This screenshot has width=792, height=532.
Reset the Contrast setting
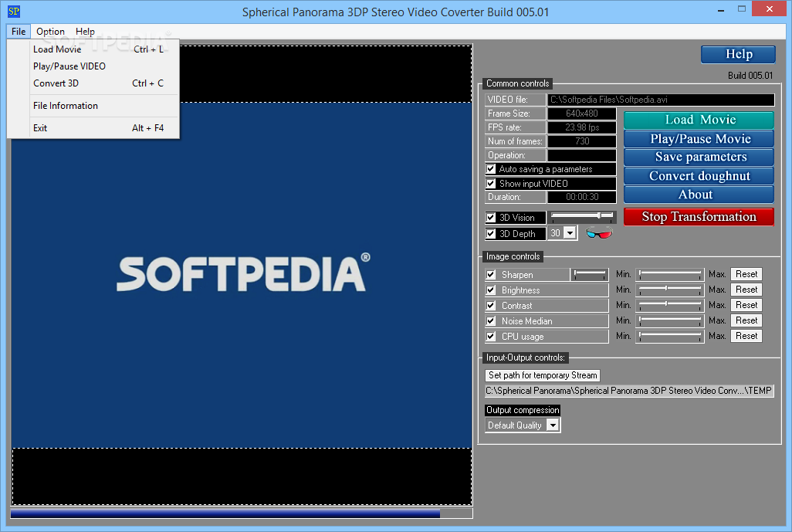pos(746,305)
